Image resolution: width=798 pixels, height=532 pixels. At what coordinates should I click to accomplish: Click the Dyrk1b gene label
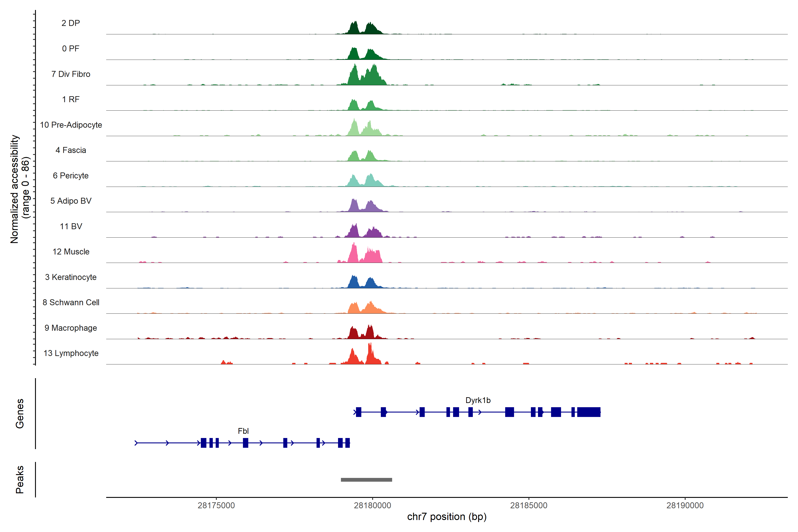pyautogui.click(x=478, y=400)
